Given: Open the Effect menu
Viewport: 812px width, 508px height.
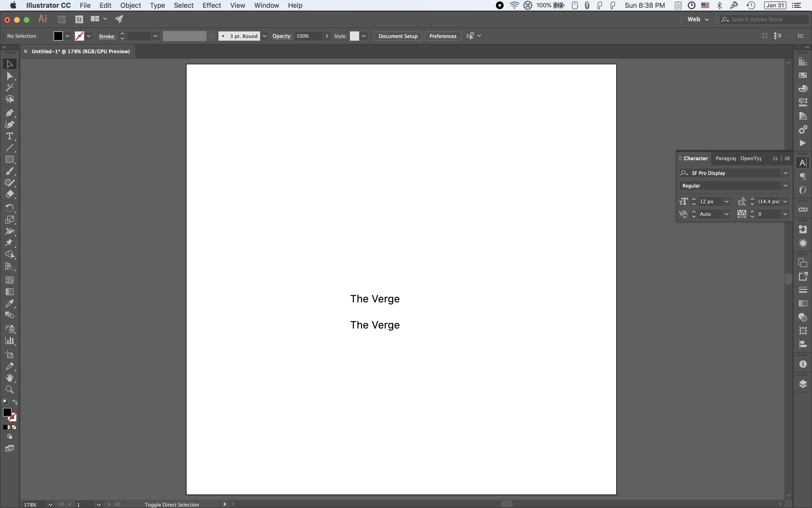Looking at the screenshot, I should pyautogui.click(x=212, y=5).
